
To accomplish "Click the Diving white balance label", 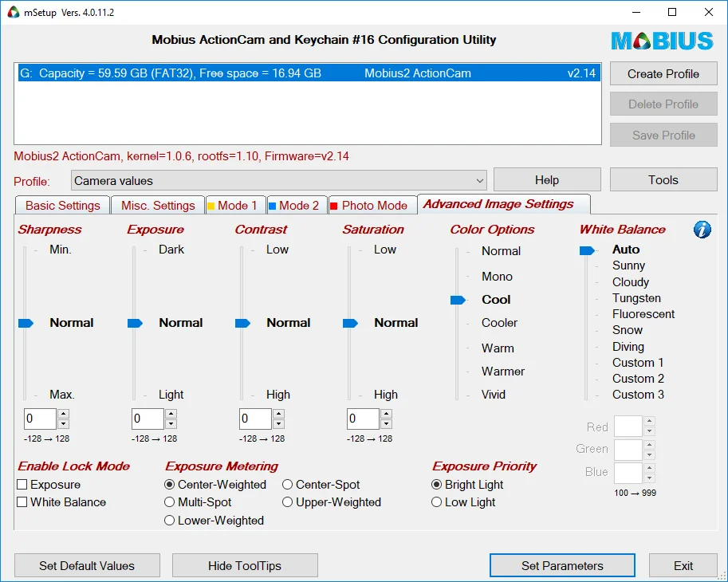I will [x=628, y=347].
